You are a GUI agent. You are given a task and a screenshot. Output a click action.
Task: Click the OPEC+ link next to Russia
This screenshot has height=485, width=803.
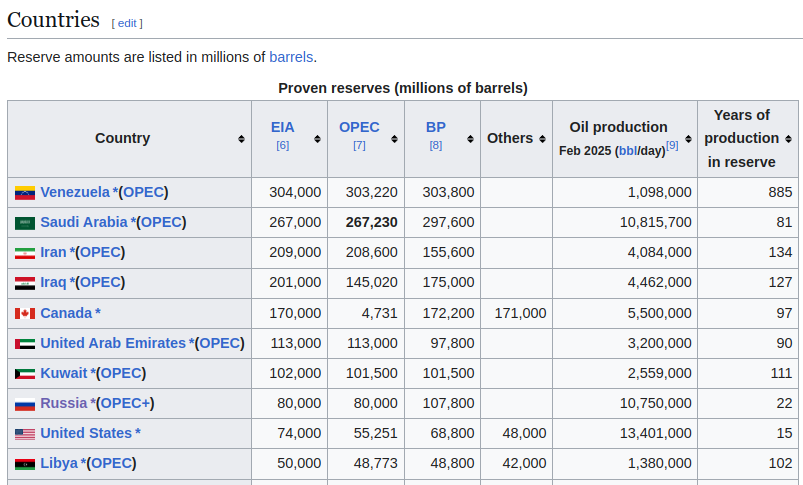[x=125, y=403]
